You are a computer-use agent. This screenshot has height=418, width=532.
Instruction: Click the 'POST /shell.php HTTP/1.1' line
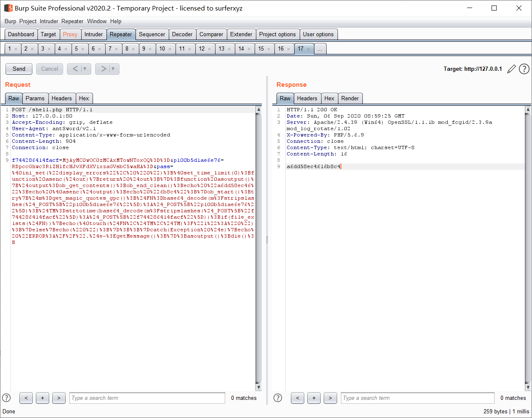coord(52,110)
